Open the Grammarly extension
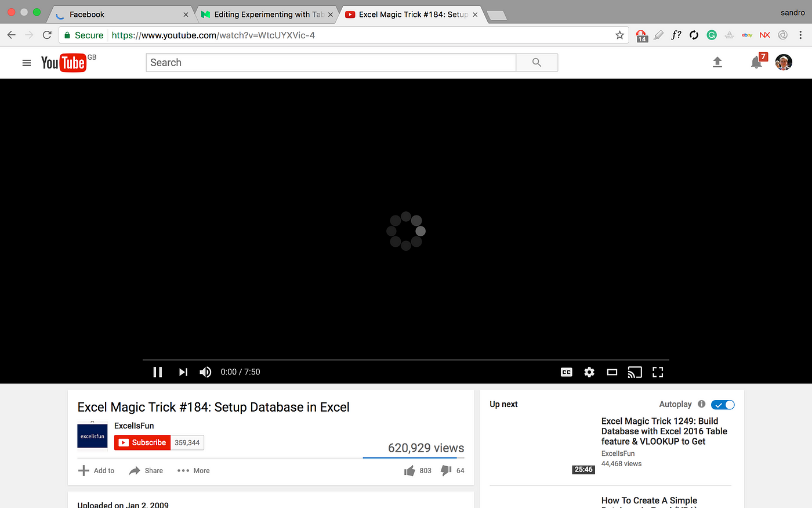 click(712, 35)
